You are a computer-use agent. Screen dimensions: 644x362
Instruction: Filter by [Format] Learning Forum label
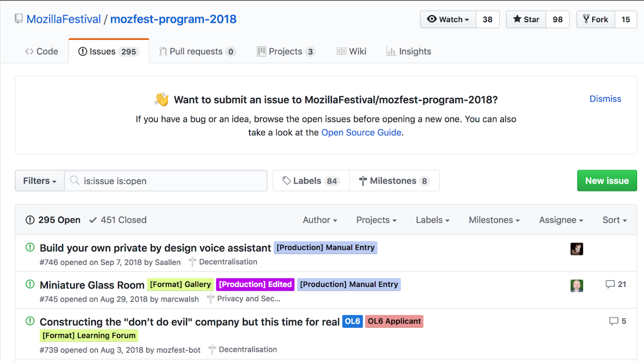click(x=89, y=335)
